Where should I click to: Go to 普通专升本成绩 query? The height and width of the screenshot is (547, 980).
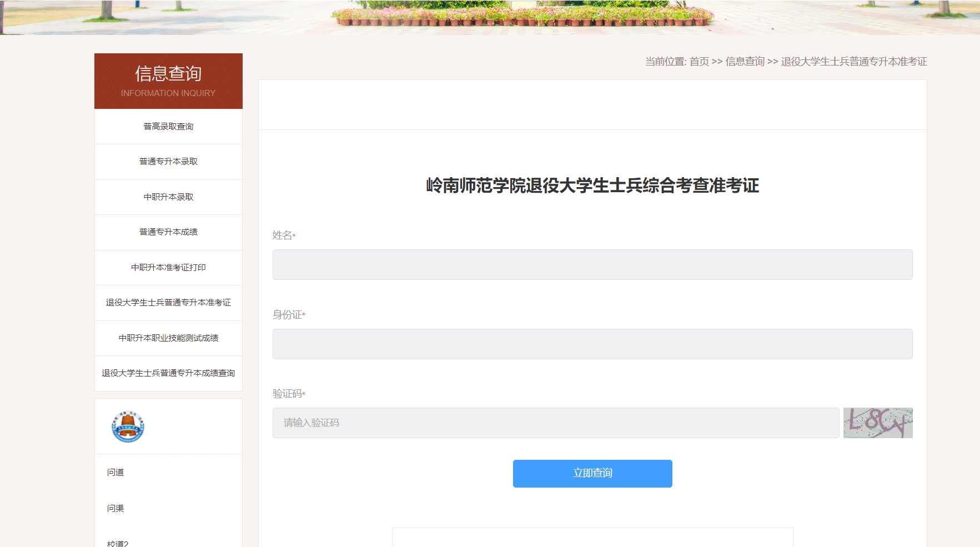168,232
